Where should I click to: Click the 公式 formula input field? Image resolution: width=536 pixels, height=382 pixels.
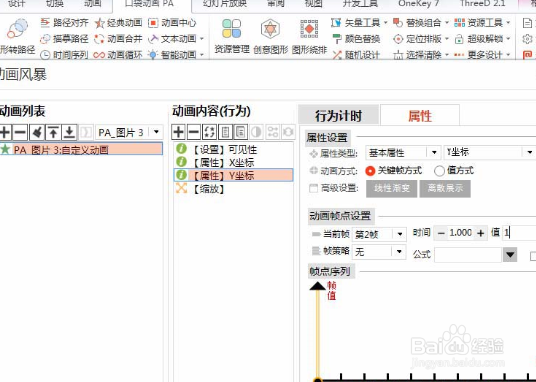point(468,255)
